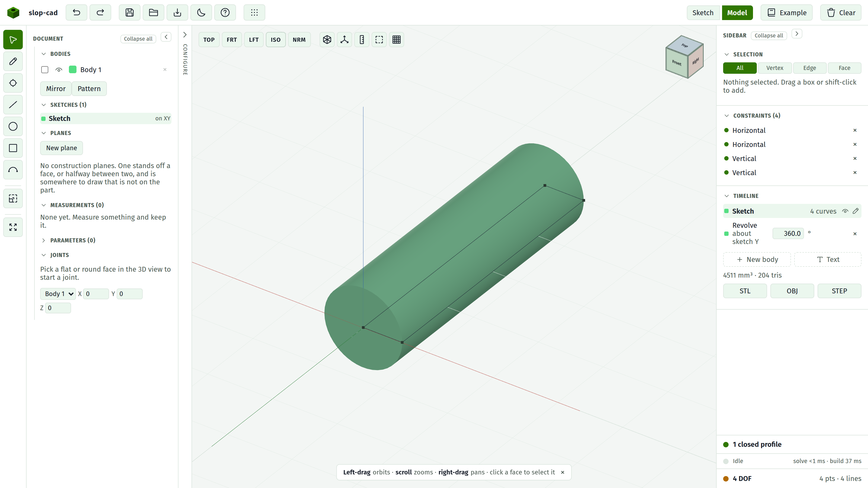Export model as STEP
This screenshot has width=868, height=488.
[x=839, y=291]
